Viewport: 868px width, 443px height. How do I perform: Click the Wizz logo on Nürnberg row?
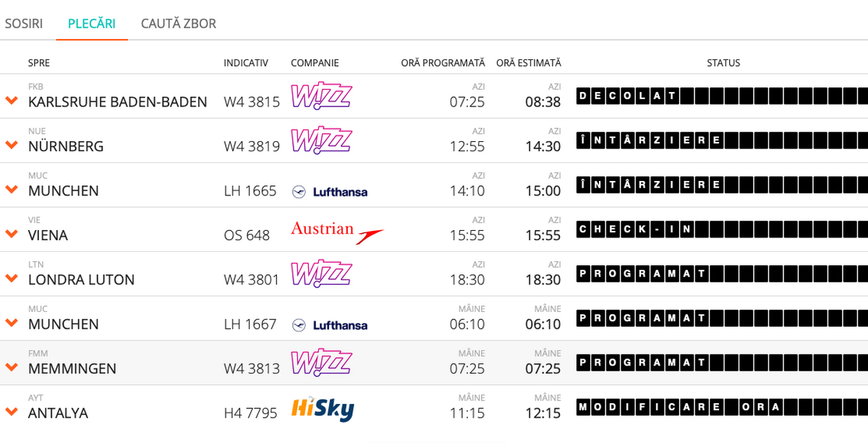tap(321, 140)
